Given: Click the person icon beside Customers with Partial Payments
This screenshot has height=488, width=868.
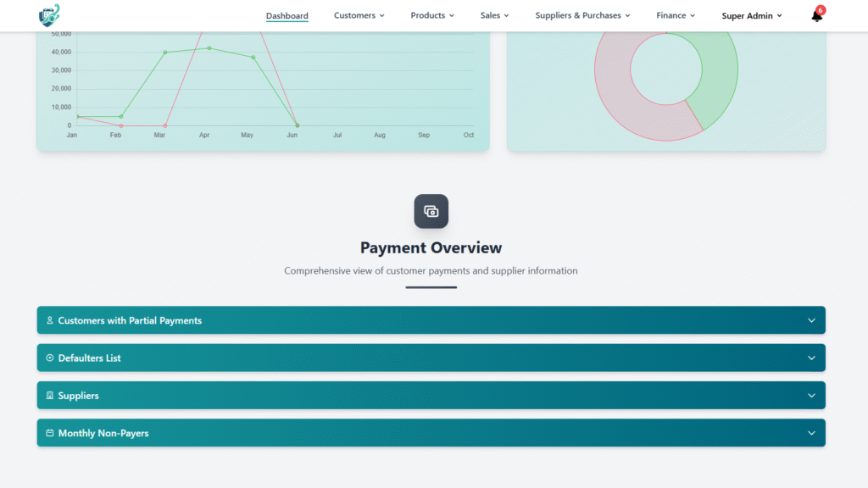Looking at the screenshot, I should pos(50,320).
